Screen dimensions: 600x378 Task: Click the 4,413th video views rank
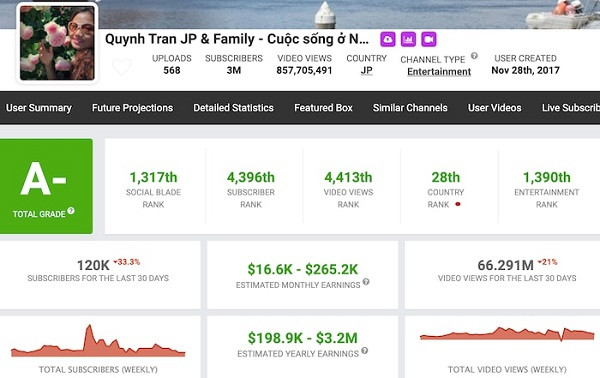point(348,178)
